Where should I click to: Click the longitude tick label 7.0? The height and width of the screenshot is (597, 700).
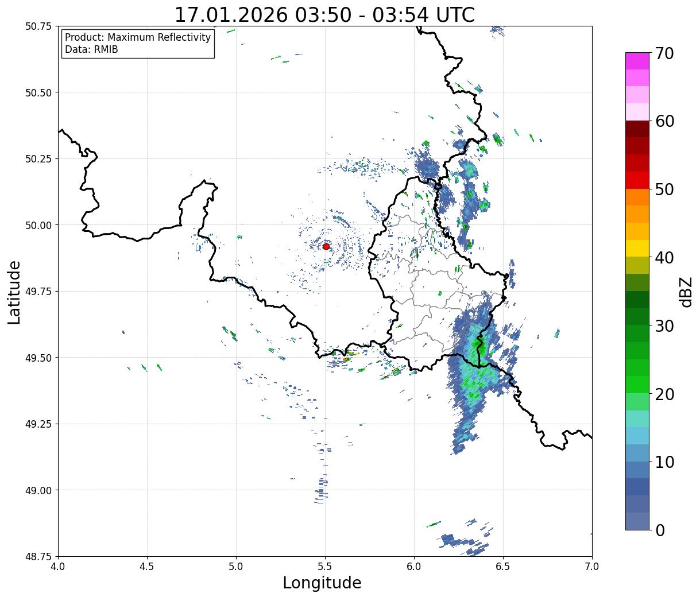click(592, 566)
